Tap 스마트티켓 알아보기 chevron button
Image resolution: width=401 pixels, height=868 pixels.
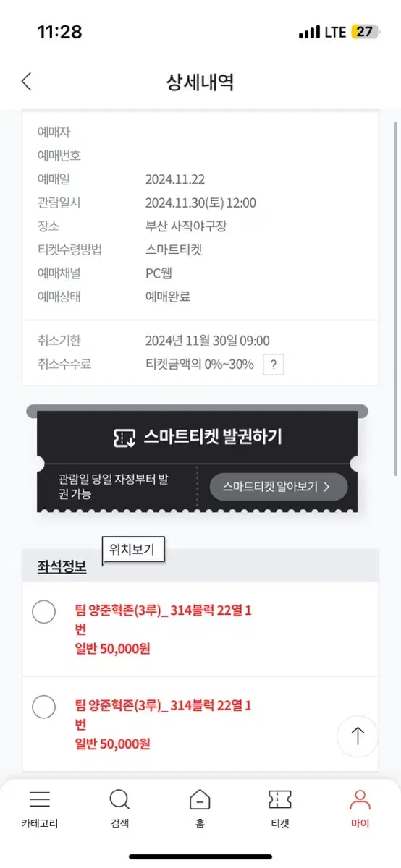click(x=279, y=487)
